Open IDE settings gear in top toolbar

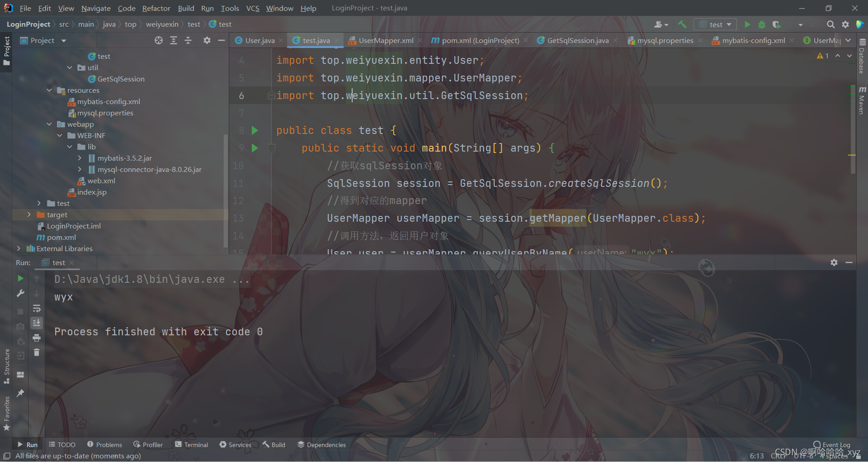click(845, 24)
